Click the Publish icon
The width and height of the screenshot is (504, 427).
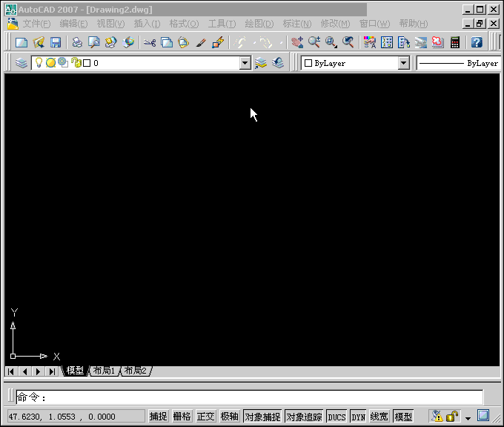tap(111, 42)
